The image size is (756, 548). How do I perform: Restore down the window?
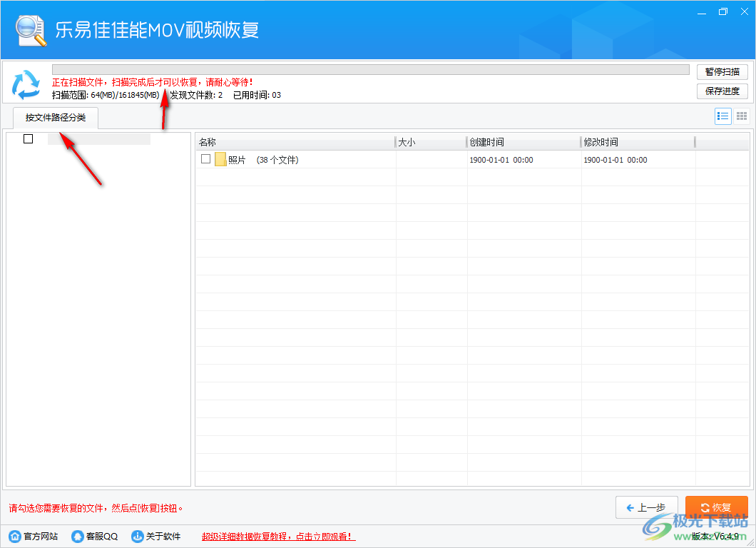[x=722, y=12]
